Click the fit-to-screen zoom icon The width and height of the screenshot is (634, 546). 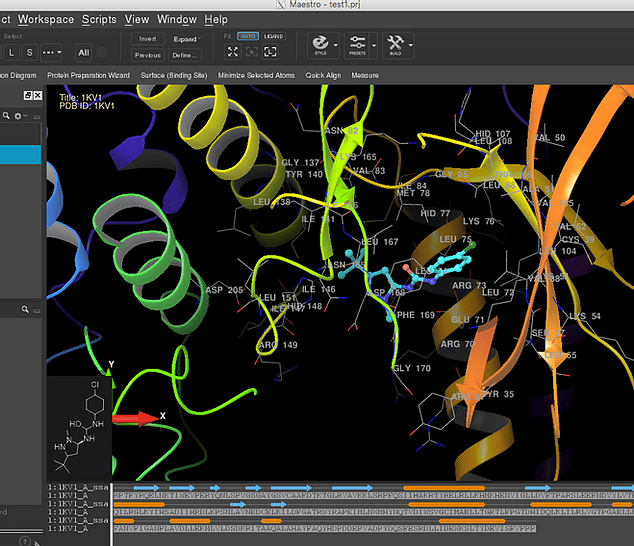coord(233,52)
